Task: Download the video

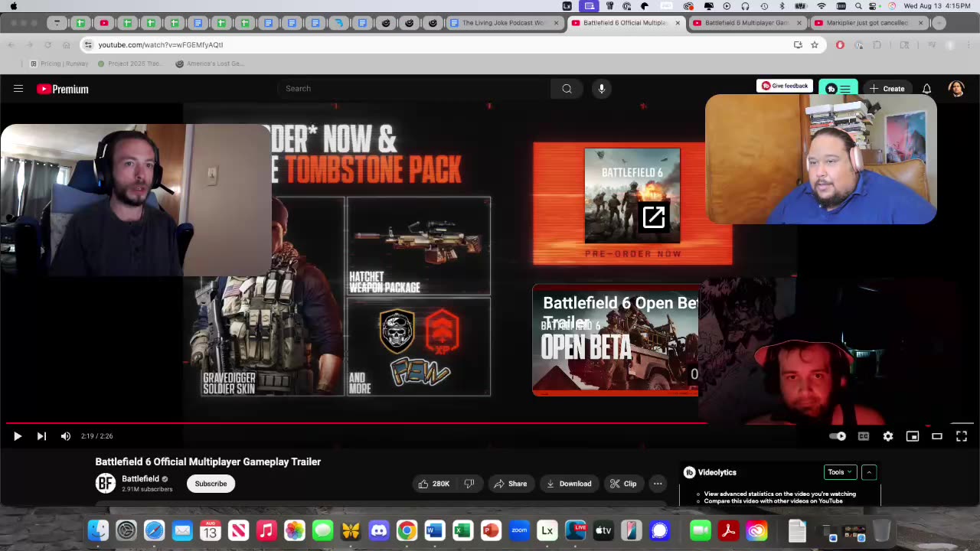Action: [569, 484]
